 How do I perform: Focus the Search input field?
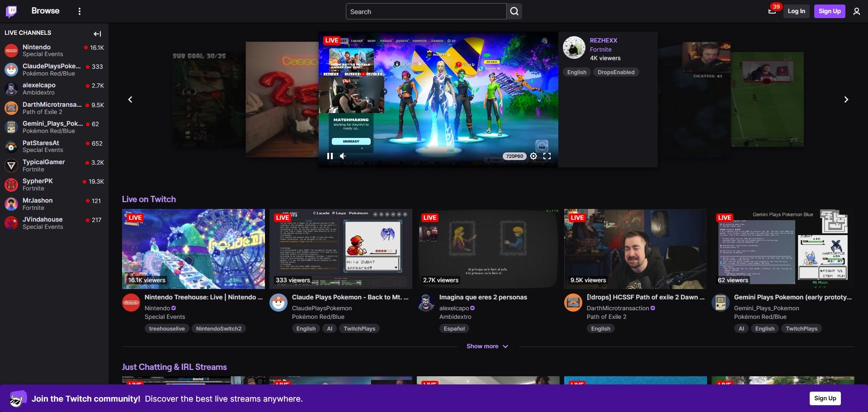coord(426,11)
